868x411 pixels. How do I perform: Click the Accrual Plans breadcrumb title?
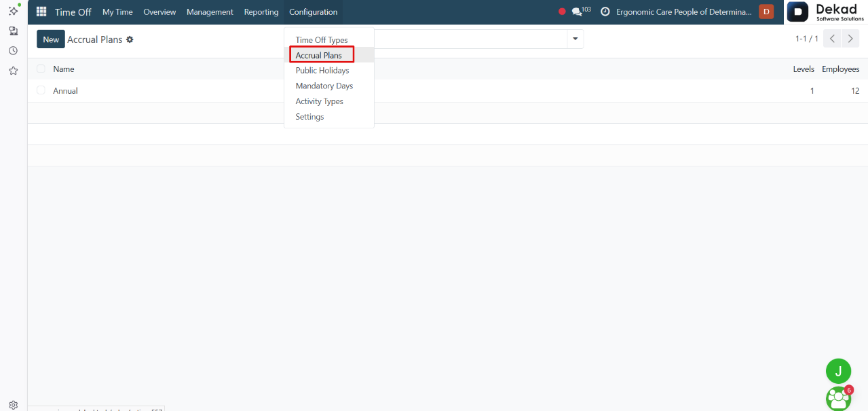click(x=94, y=39)
